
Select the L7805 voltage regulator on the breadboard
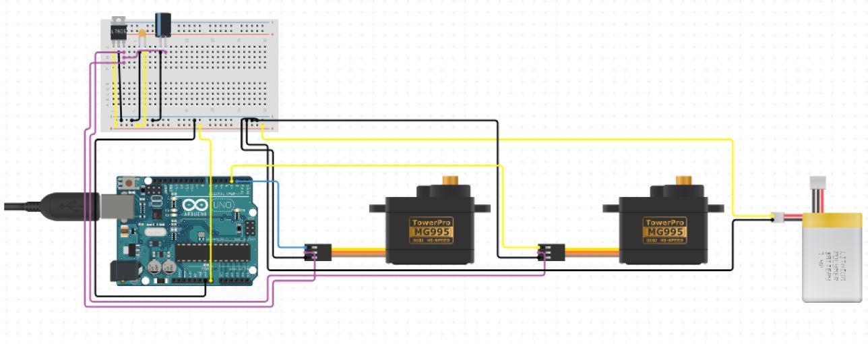119,32
